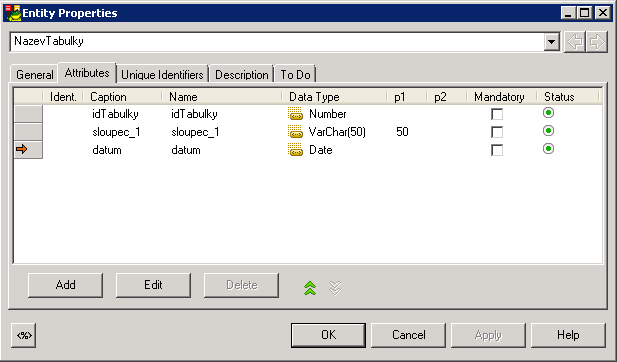Click datum in the Name column

(186, 150)
